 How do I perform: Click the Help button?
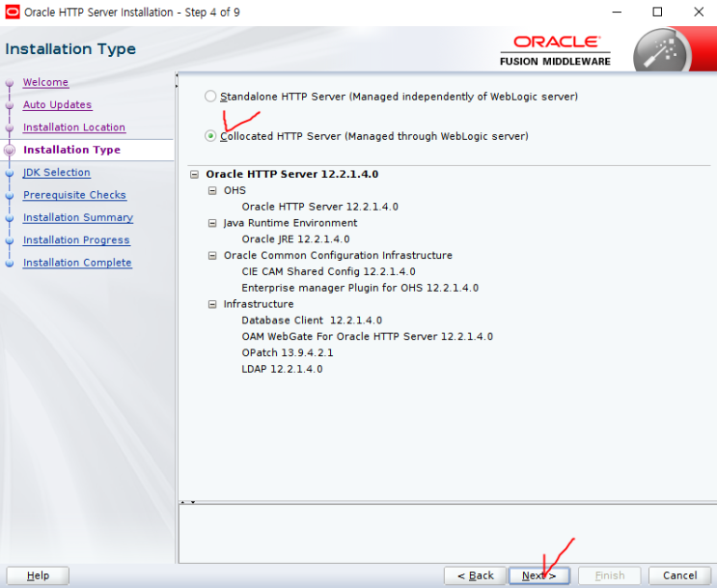point(38,575)
